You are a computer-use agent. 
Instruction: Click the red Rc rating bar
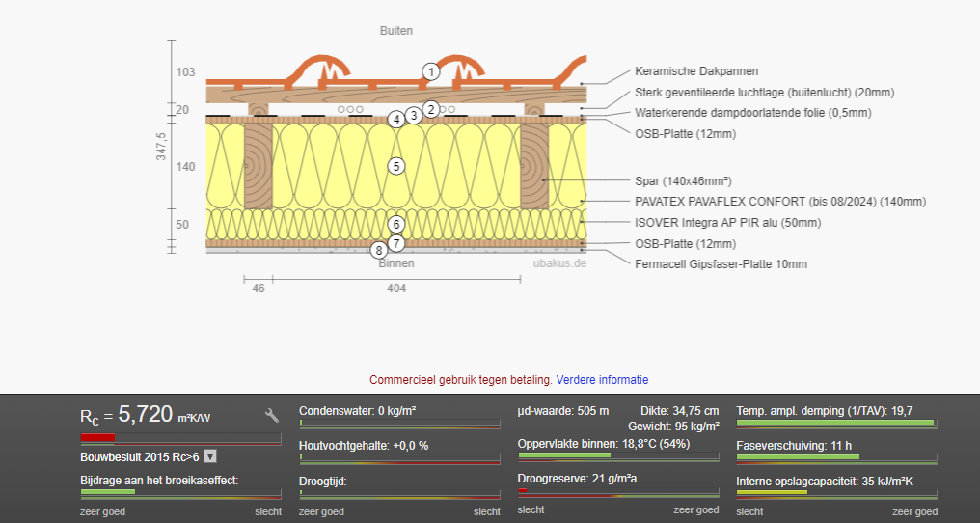click(180, 438)
